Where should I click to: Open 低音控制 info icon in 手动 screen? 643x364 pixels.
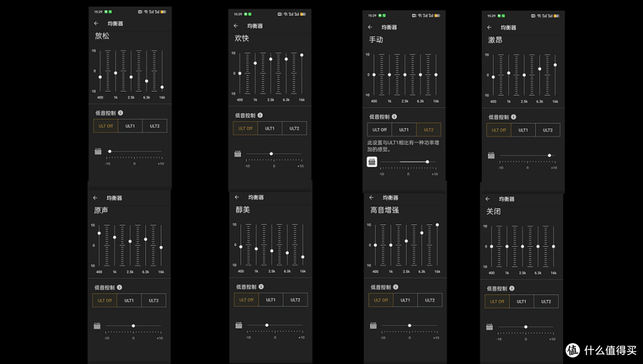pyautogui.click(x=394, y=117)
